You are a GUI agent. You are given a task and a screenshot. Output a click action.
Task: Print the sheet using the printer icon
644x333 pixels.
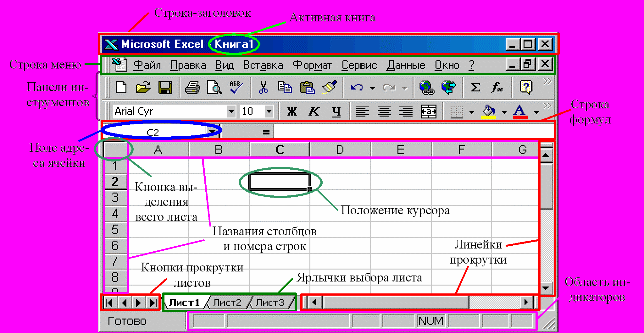pyautogui.click(x=192, y=88)
